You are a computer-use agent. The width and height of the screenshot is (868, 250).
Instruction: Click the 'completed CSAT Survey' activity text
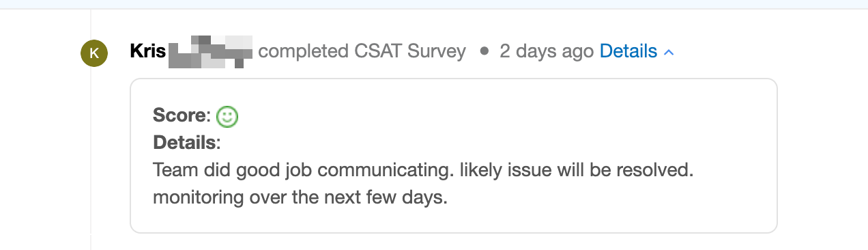(362, 51)
